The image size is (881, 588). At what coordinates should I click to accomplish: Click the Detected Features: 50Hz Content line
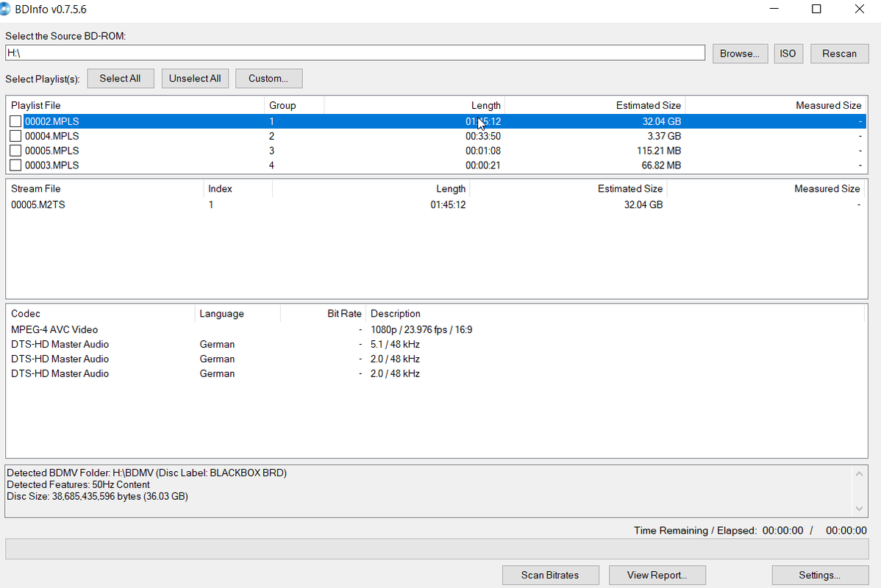point(78,484)
